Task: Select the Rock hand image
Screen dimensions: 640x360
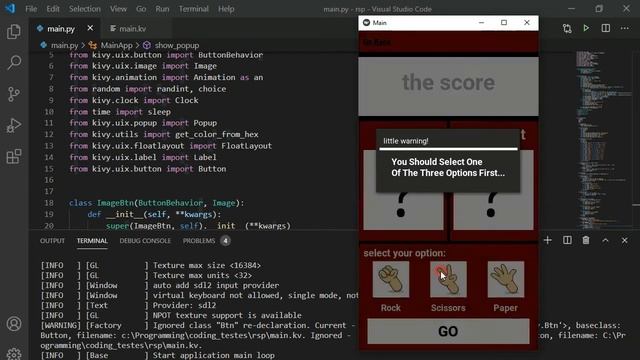Action: tap(391, 279)
